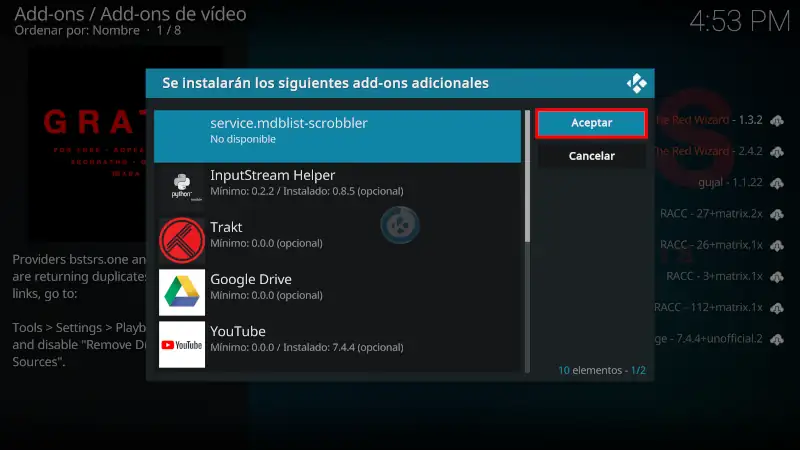The image size is (800, 450).
Task: Select the YouTube add-on entry
Action: click(337, 344)
